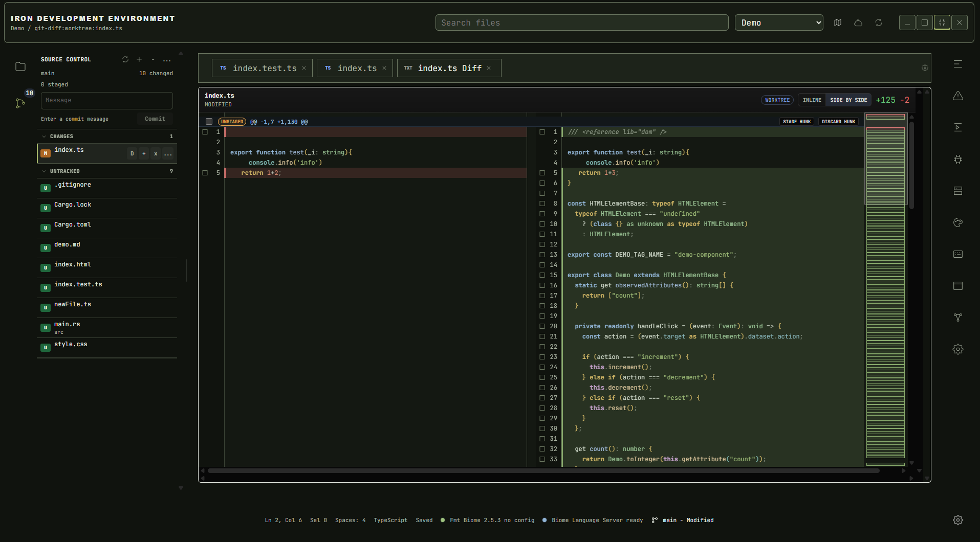
Task: Close the index.ts tab
Action: tap(384, 68)
